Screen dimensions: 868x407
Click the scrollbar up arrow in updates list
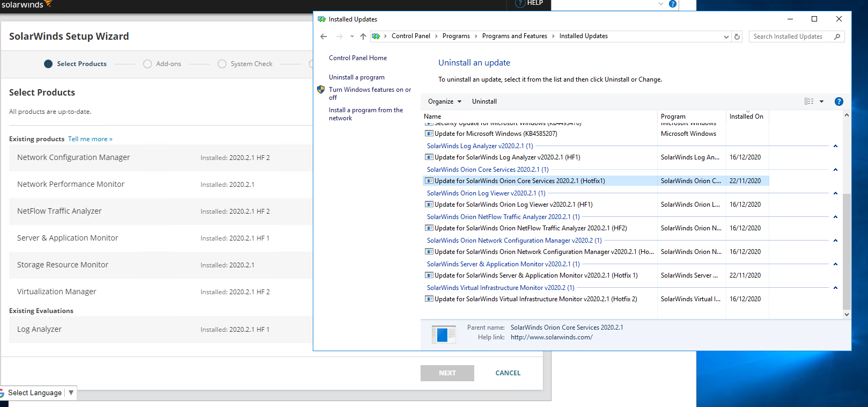(x=847, y=115)
